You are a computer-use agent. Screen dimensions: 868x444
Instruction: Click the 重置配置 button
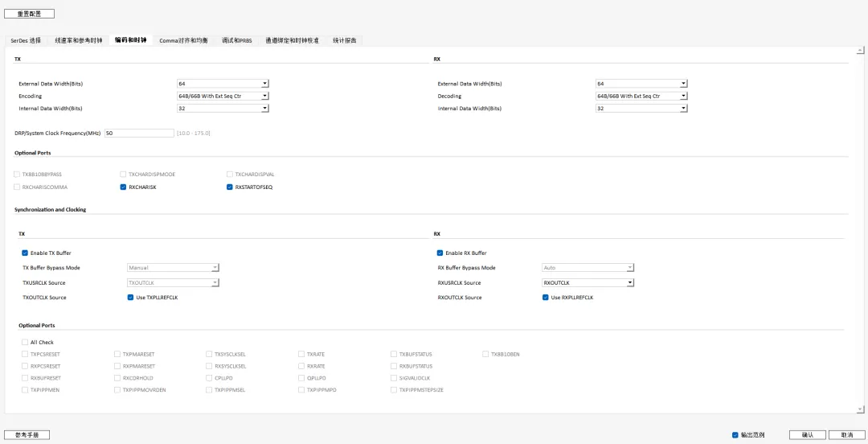30,14
